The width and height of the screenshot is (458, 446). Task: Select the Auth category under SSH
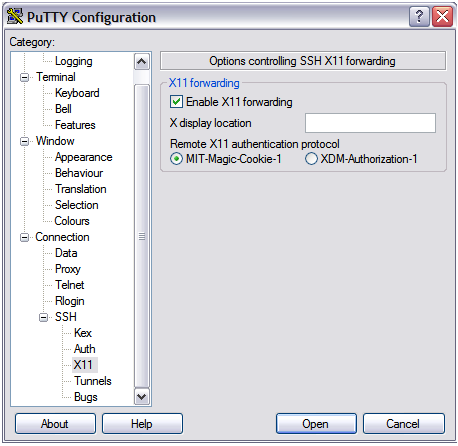click(x=85, y=349)
